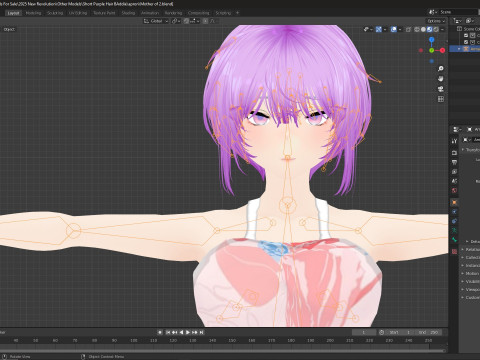Screen dimensions: 480x360
Task: Expand the Motion Paths panel
Action: 471,273
